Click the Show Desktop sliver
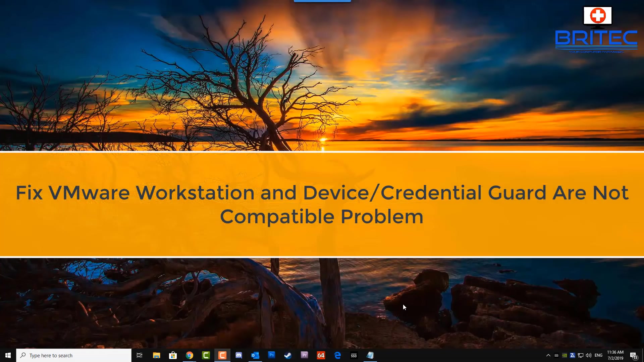 643,355
